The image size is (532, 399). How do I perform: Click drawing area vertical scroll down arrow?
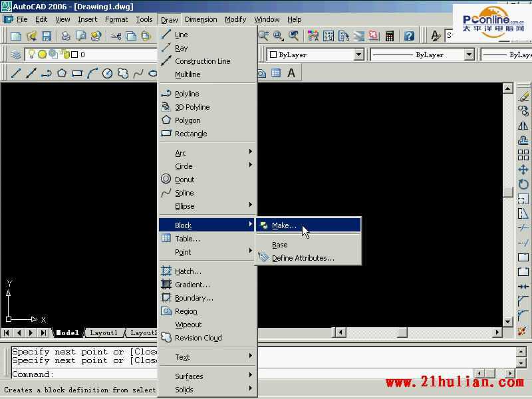507,321
